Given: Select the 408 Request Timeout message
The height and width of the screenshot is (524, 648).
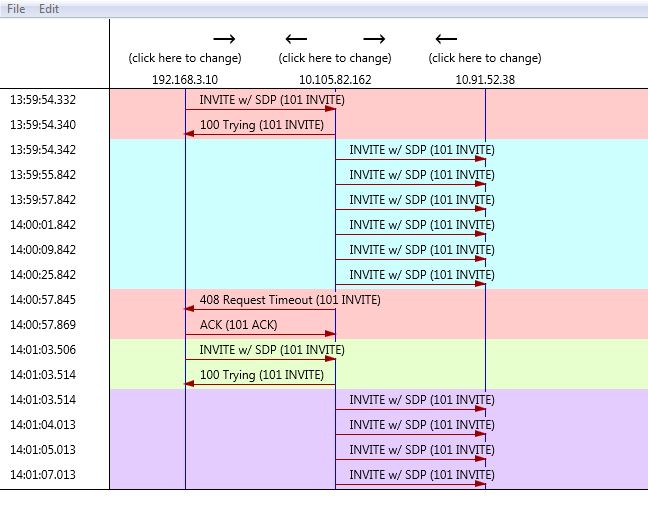Looking at the screenshot, I should [290, 300].
